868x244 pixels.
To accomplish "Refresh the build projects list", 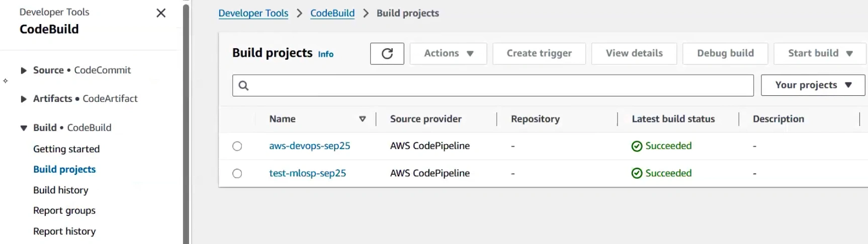I will pyautogui.click(x=387, y=54).
